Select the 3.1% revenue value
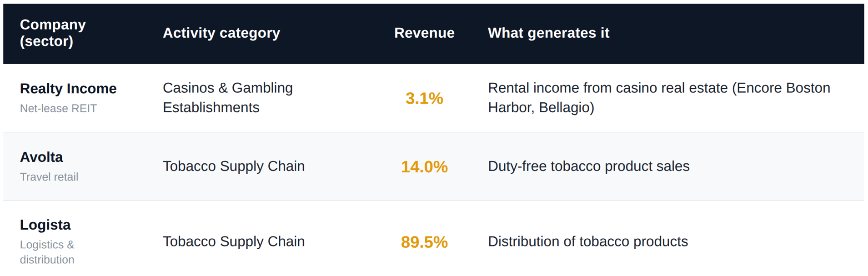This screenshot has width=868, height=276. point(424,98)
